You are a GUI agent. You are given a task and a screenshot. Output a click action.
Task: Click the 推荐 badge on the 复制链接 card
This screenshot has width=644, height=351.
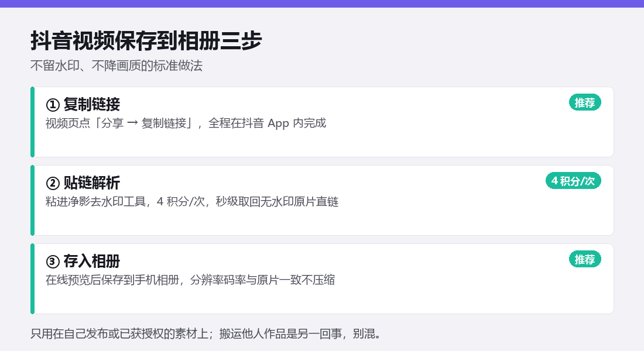[x=585, y=102]
